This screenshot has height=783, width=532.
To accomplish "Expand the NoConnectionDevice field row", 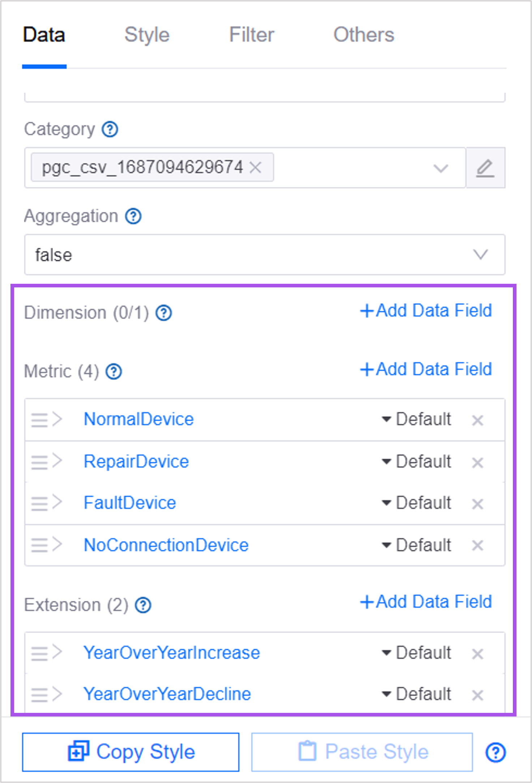I will pos(57,544).
